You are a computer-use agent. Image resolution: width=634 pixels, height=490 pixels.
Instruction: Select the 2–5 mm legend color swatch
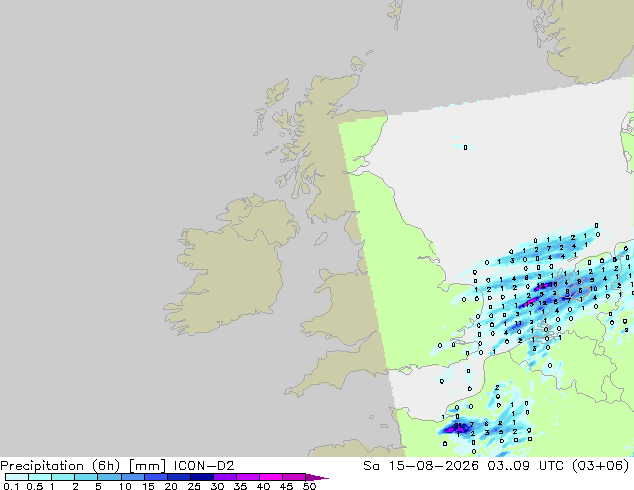(x=86, y=477)
